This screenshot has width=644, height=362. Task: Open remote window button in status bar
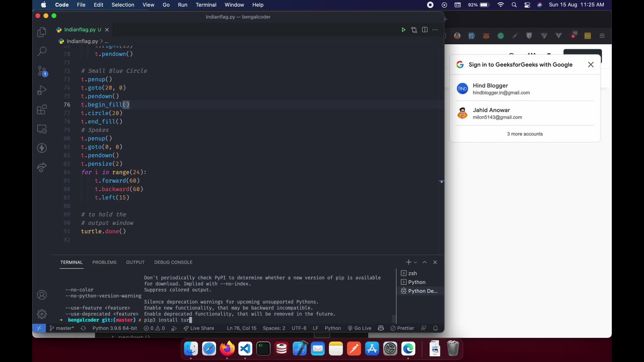(39, 328)
